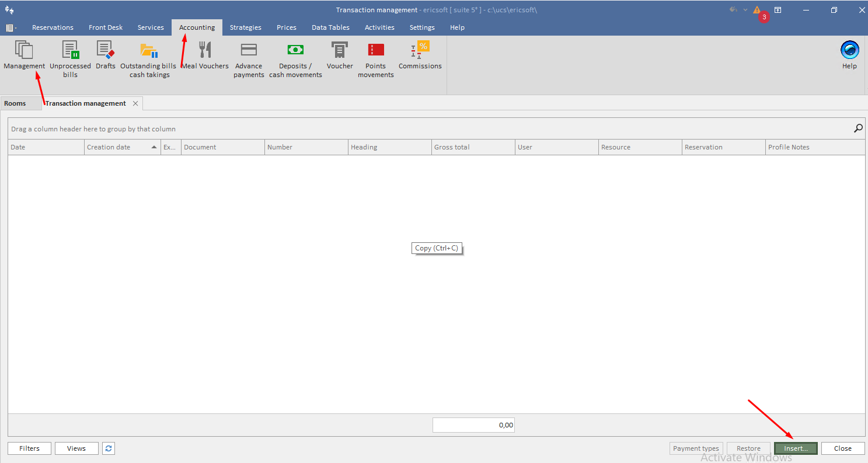
Task: Sort by the User column header
Action: click(x=557, y=147)
